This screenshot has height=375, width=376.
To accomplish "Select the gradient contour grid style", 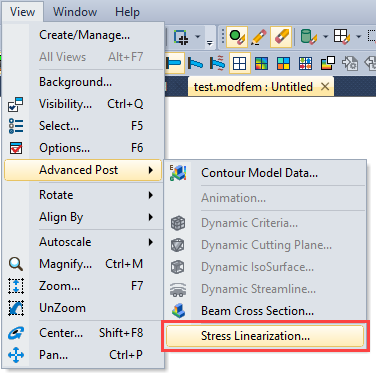I will [x=261, y=63].
